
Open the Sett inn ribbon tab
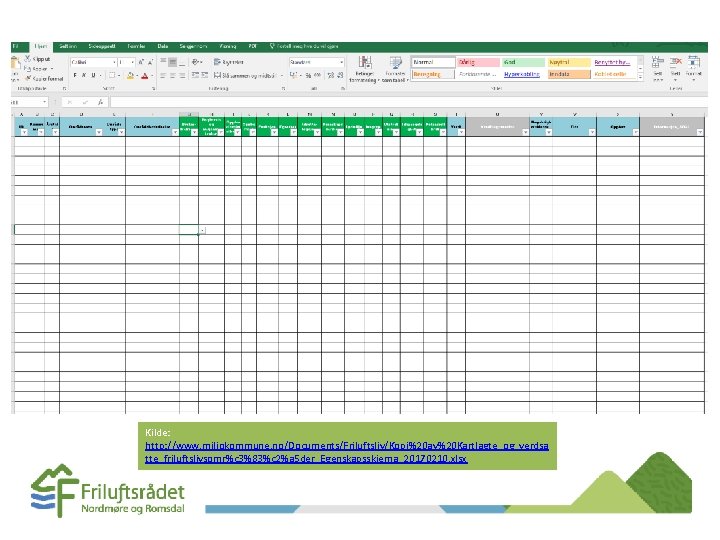pos(68,46)
